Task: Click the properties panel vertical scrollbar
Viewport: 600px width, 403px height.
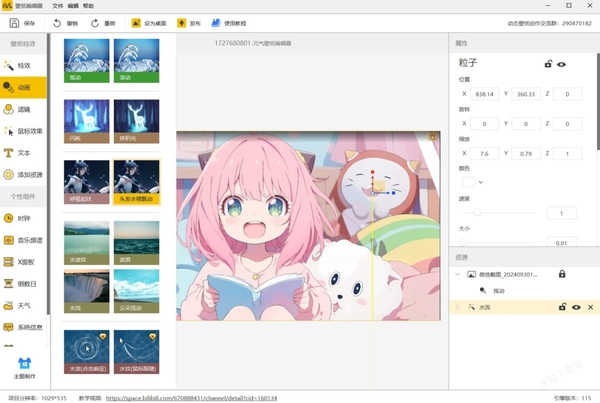Action: pos(598,101)
